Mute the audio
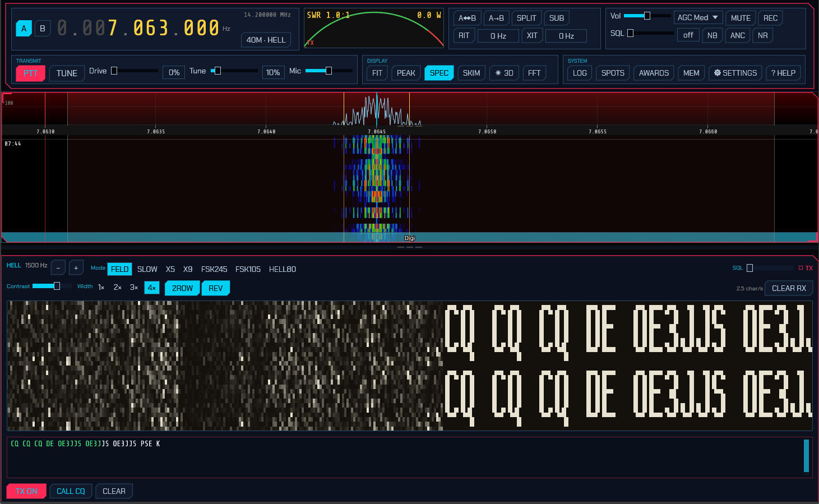 pyautogui.click(x=741, y=18)
